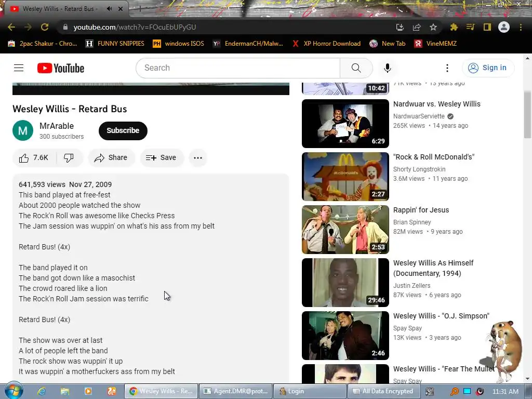Click the share page icon in address bar
This screenshot has height=399, width=532.
pyautogui.click(x=417, y=27)
